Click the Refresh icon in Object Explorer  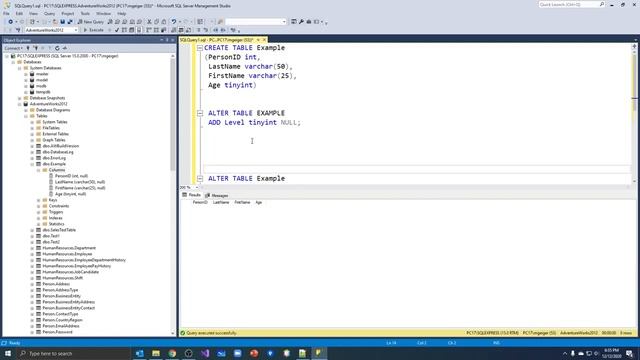pos(57,48)
